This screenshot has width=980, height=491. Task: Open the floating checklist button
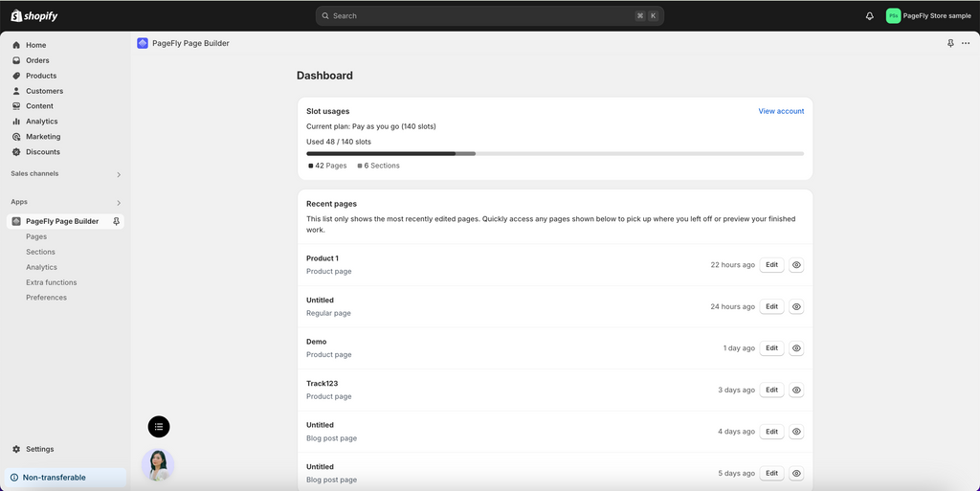(159, 427)
